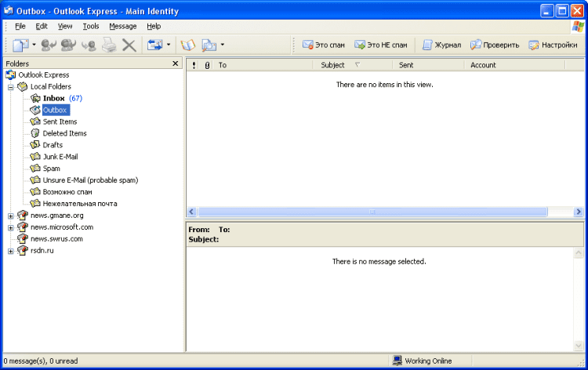Open the View menu

click(65, 26)
